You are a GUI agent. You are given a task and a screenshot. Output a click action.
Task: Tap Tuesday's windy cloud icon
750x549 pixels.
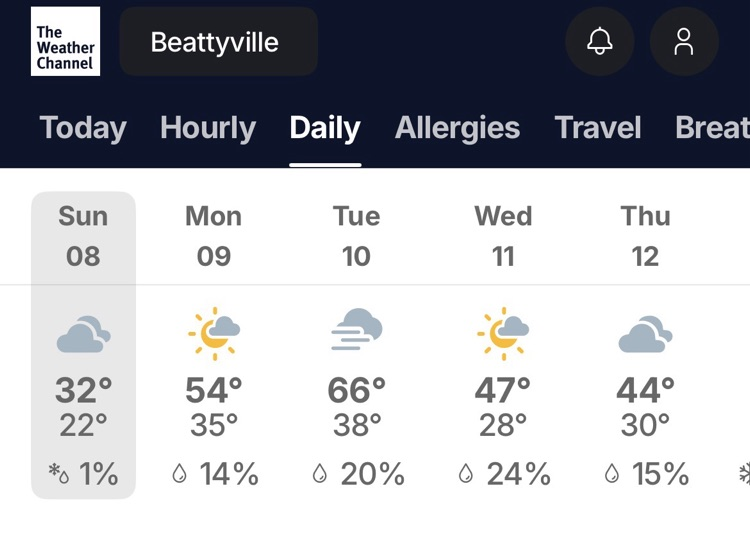point(356,331)
